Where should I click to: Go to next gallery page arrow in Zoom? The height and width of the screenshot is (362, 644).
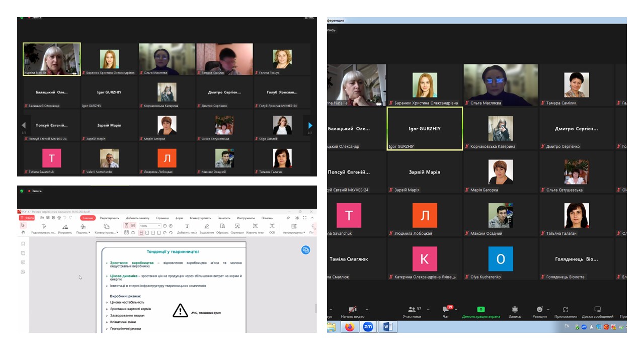tap(310, 125)
